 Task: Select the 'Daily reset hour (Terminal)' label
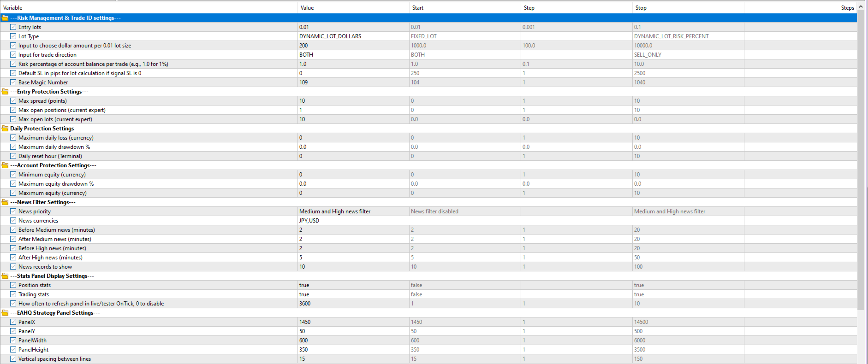point(50,156)
